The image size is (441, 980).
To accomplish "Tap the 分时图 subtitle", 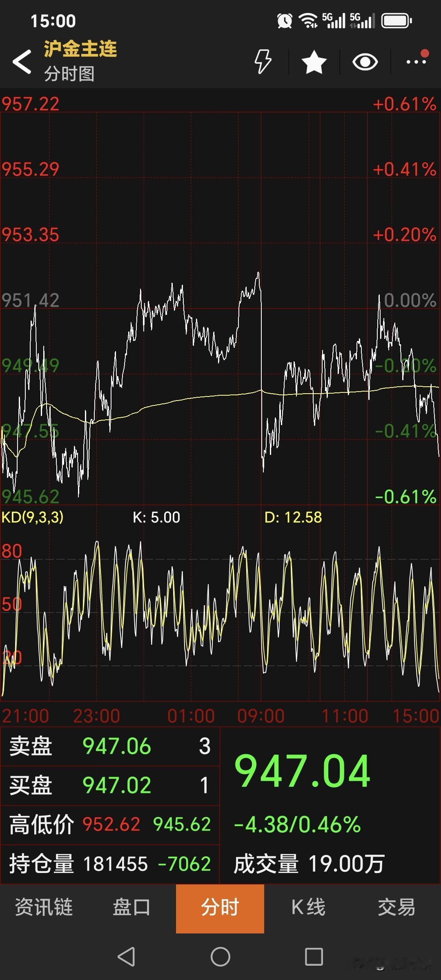I will click(69, 73).
